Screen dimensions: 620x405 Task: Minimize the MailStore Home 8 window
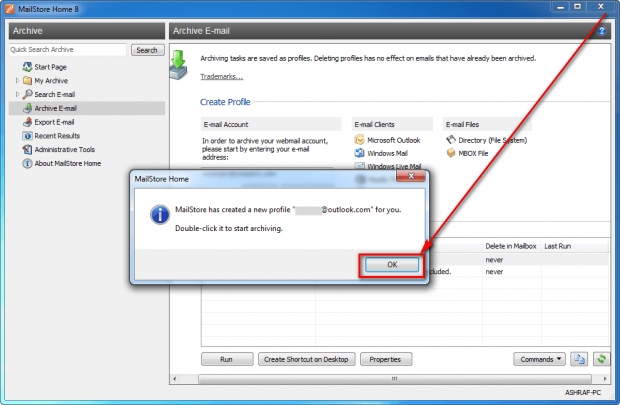(x=561, y=7)
